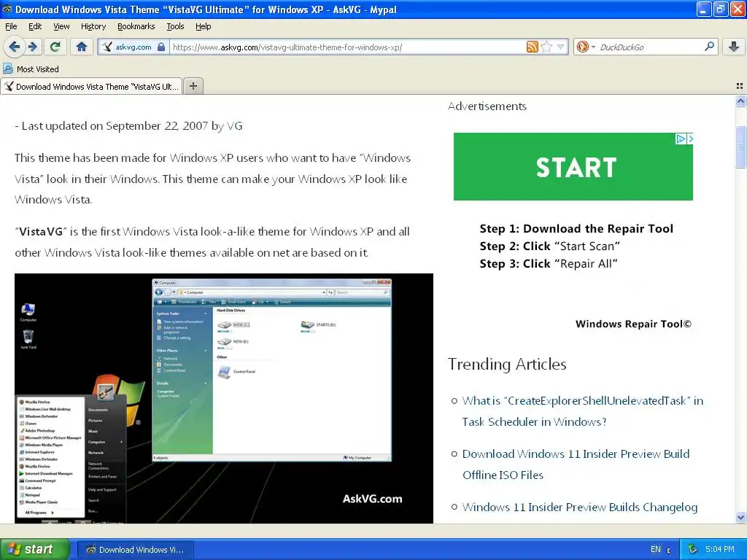Click into the DuckDuckGo search field
This screenshot has height=560, width=747.
tap(649, 47)
